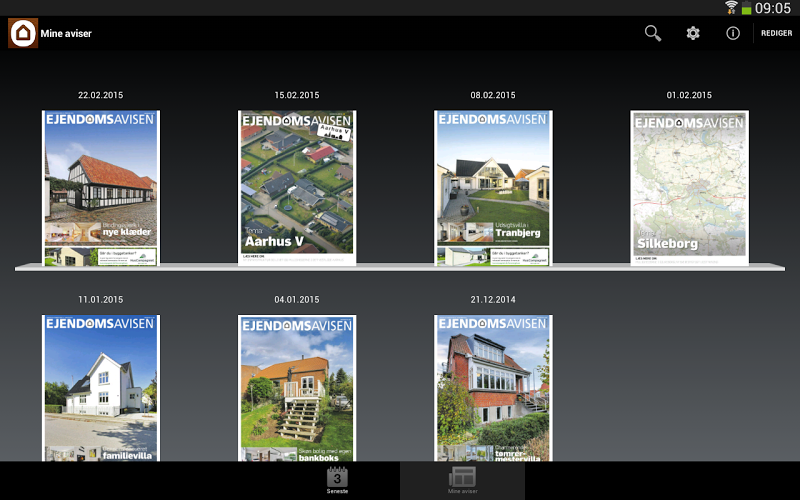800x500 pixels.
Task: Click the date label 04.01.2015
Action: click(297, 299)
